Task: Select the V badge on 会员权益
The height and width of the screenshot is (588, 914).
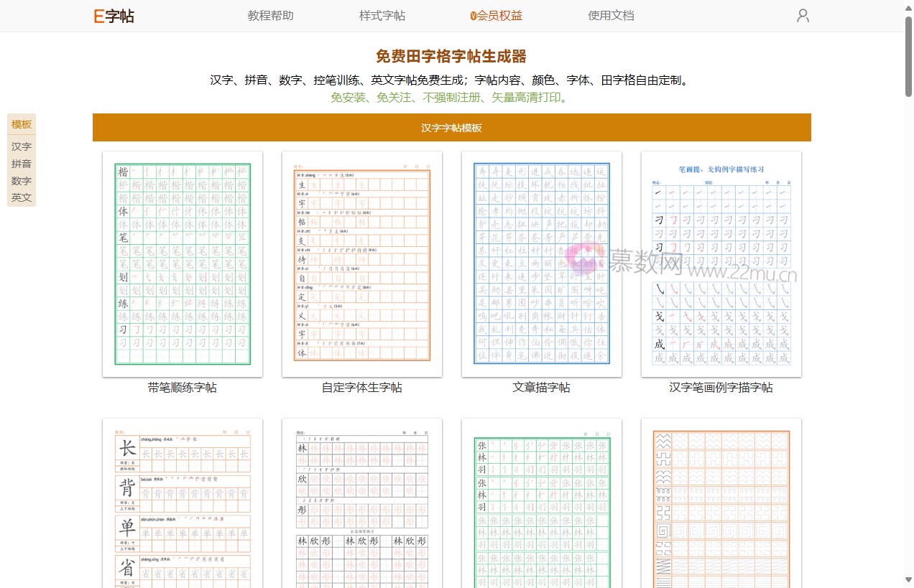Action: coord(471,15)
